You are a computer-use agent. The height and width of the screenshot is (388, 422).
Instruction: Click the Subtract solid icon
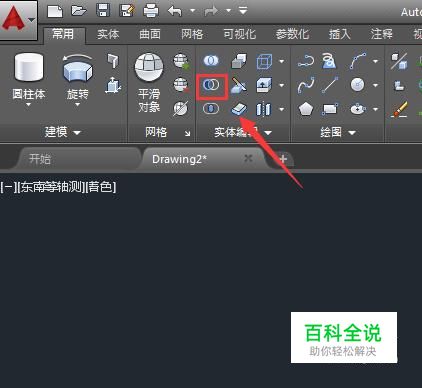[x=211, y=85]
